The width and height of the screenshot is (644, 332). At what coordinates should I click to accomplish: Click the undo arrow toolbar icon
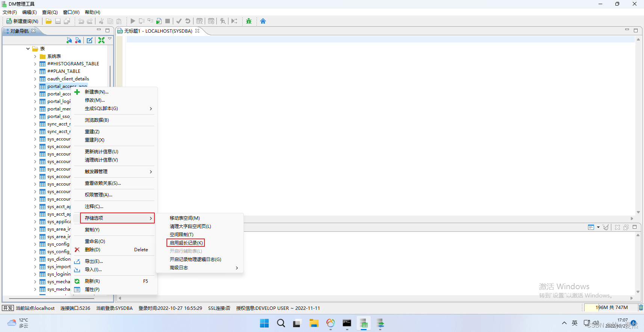pos(81,21)
